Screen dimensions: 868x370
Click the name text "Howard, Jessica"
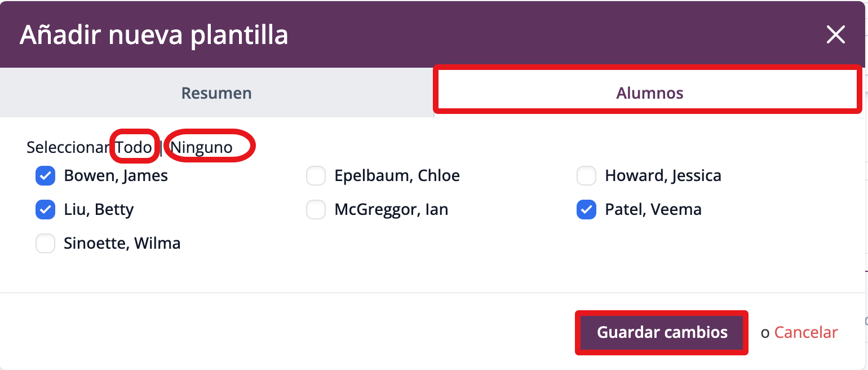click(663, 176)
